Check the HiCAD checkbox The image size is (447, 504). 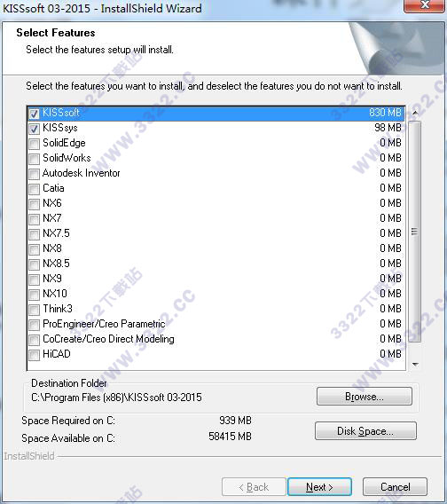point(34,356)
